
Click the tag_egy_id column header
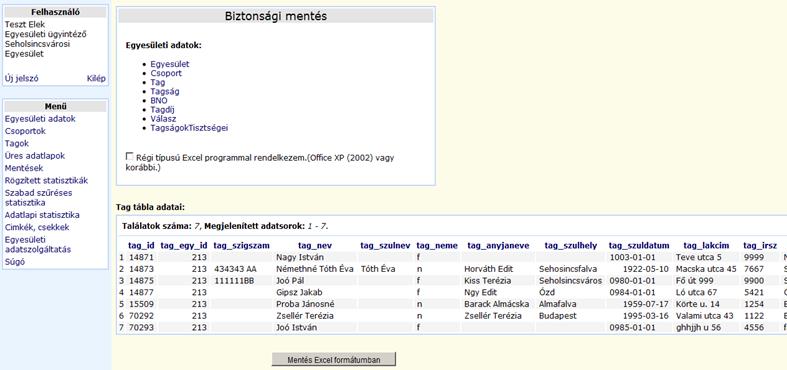pos(184,245)
